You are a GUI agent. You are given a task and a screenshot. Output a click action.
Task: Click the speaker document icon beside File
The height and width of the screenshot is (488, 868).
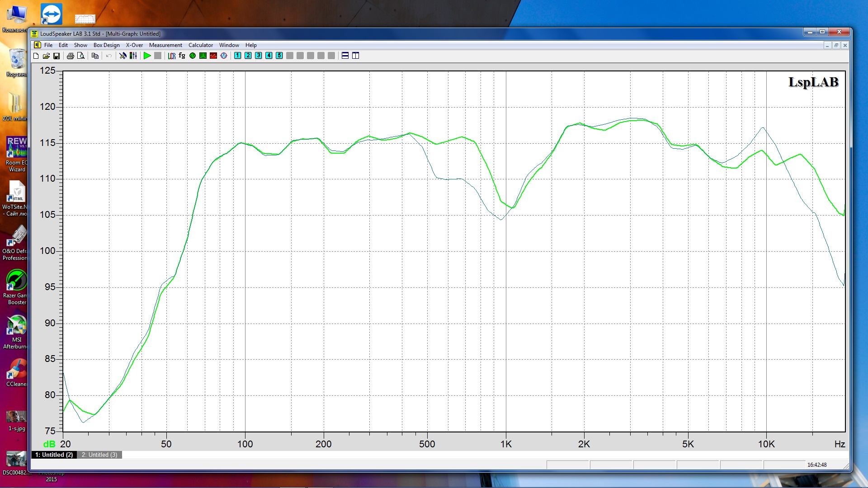[x=38, y=45]
